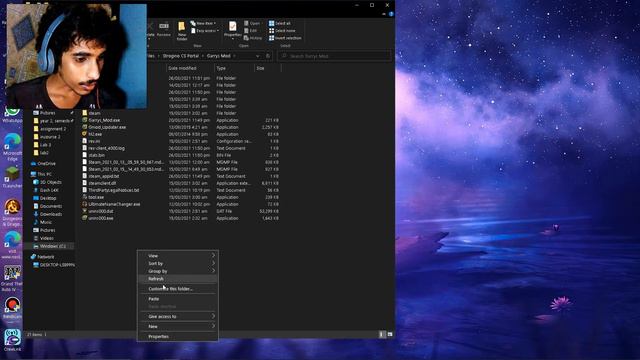Switch to large icons view in status bar
The width and height of the screenshot is (640, 360).
point(390,334)
